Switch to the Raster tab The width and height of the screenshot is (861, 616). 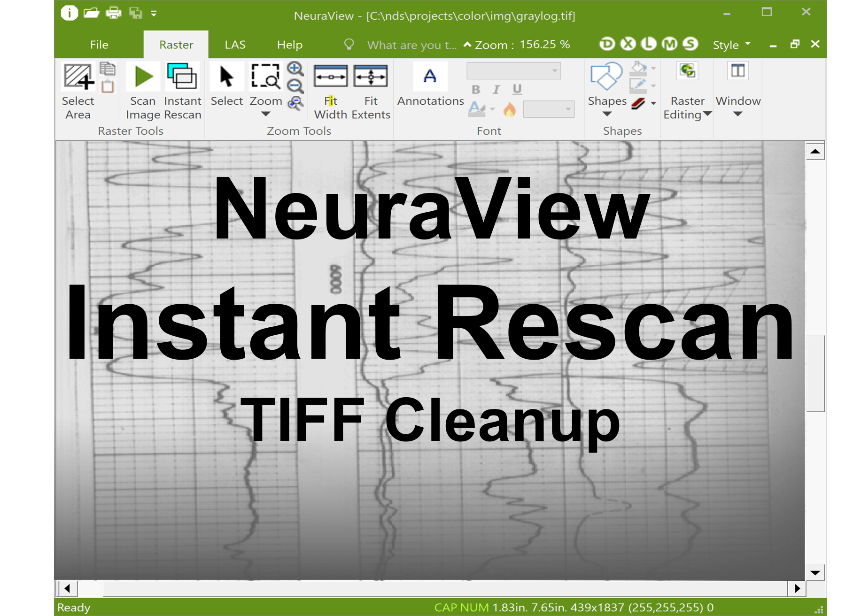(x=176, y=45)
